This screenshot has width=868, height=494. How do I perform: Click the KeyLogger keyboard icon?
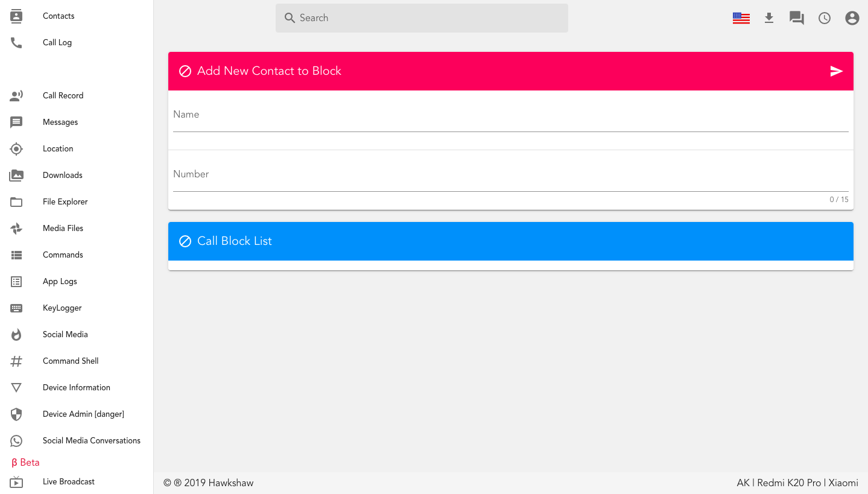click(16, 308)
